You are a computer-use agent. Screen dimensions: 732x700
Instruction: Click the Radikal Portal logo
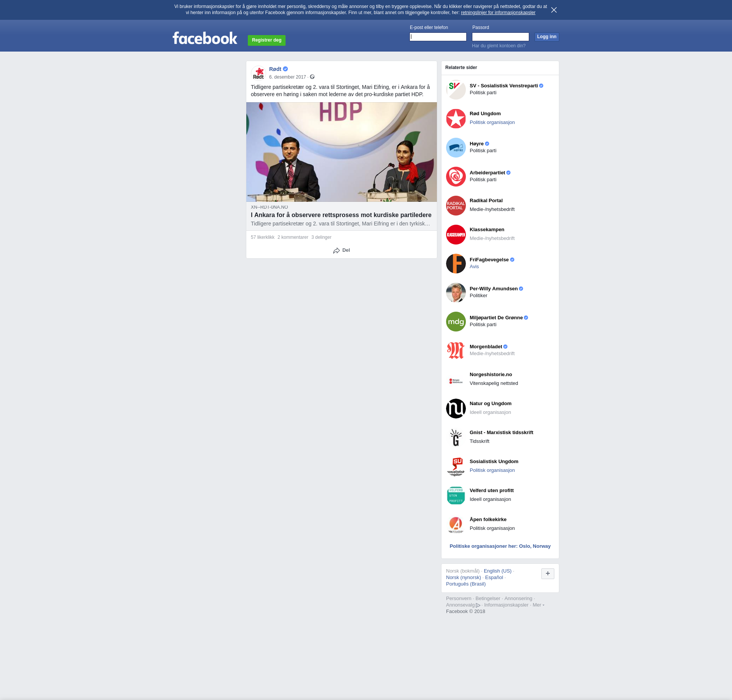coord(456,206)
